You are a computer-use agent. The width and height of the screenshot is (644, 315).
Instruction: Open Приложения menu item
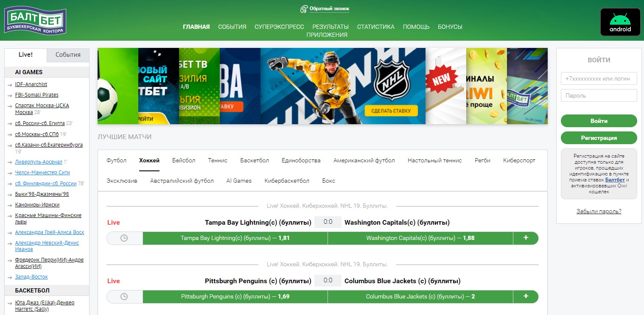(x=327, y=35)
